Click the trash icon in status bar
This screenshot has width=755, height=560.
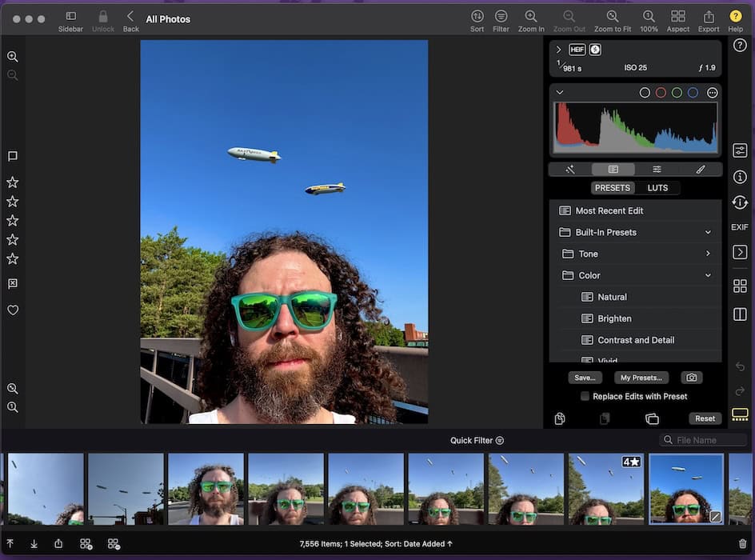[x=742, y=544]
